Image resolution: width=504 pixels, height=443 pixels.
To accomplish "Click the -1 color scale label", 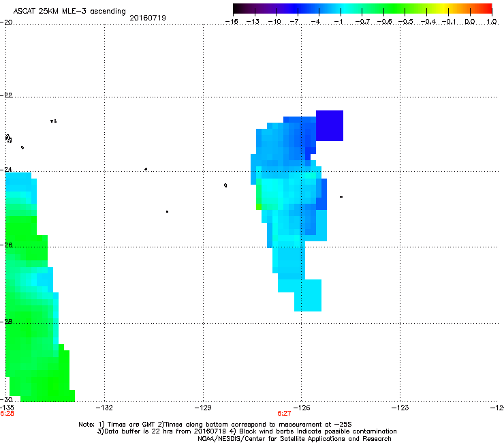I will (x=338, y=22).
